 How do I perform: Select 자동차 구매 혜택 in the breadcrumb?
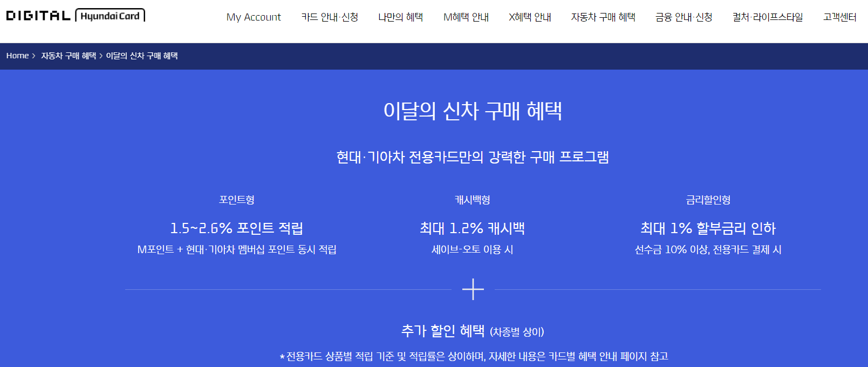tap(69, 56)
